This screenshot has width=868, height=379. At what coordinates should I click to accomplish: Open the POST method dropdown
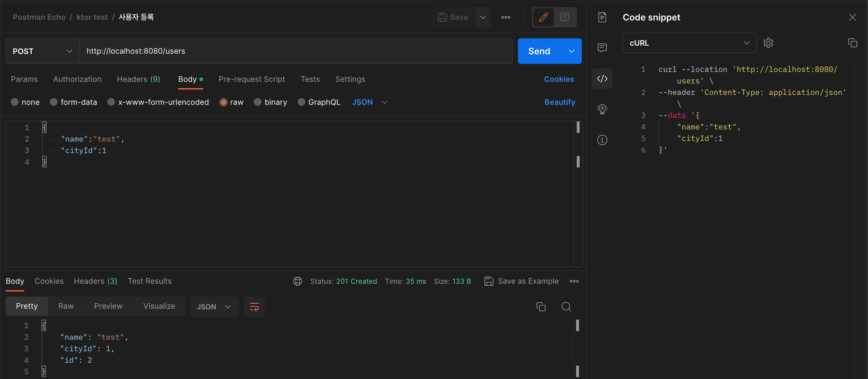pyautogui.click(x=42, y=51)
